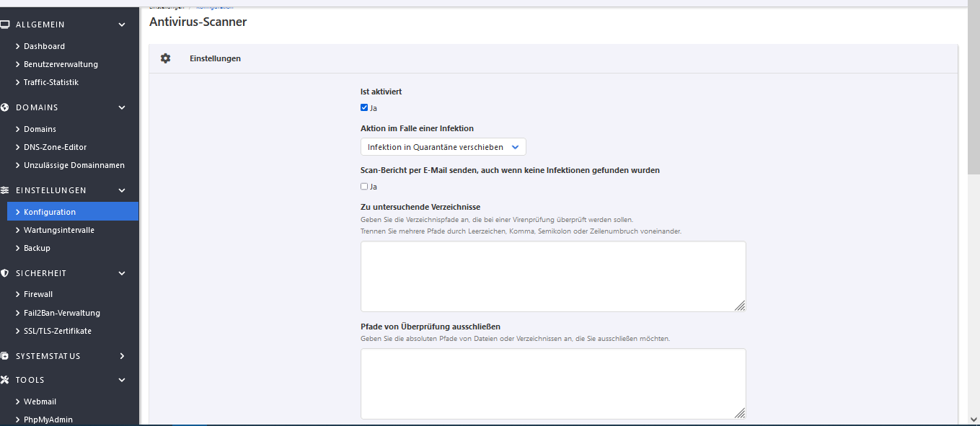Collapse the Sicherheit section chevron

(x=122, y=273)
